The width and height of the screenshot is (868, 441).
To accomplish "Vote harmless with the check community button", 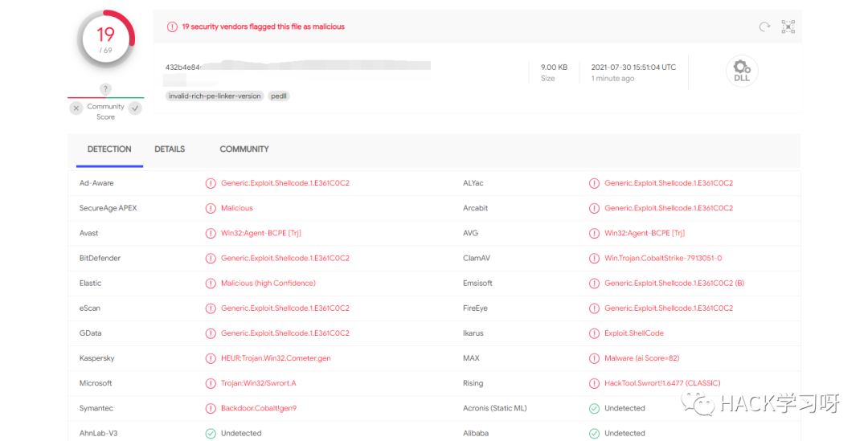I will [x=135, y=108].
